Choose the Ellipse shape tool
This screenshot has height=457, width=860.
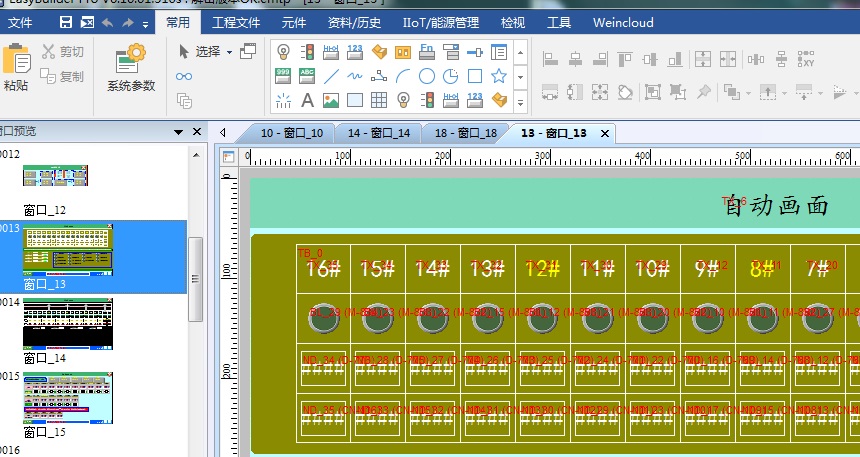coord(427,76)
